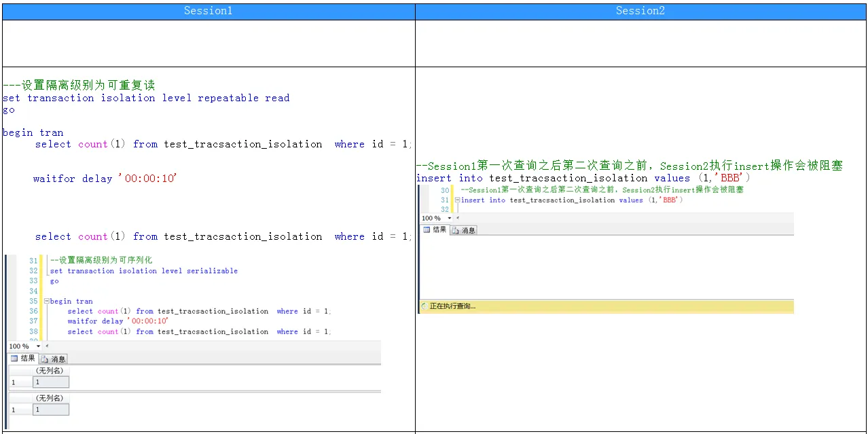Image resolution: width=868 pixels, height=434 pixels.
Task: Collapse the 'begin tran' code block in Session1
Action: (46, 301)
